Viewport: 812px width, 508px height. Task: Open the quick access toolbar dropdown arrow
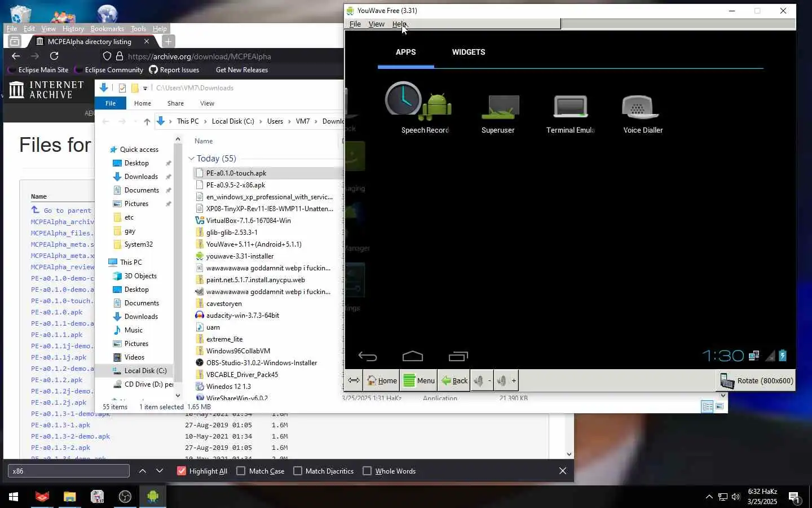click(145, 88)
